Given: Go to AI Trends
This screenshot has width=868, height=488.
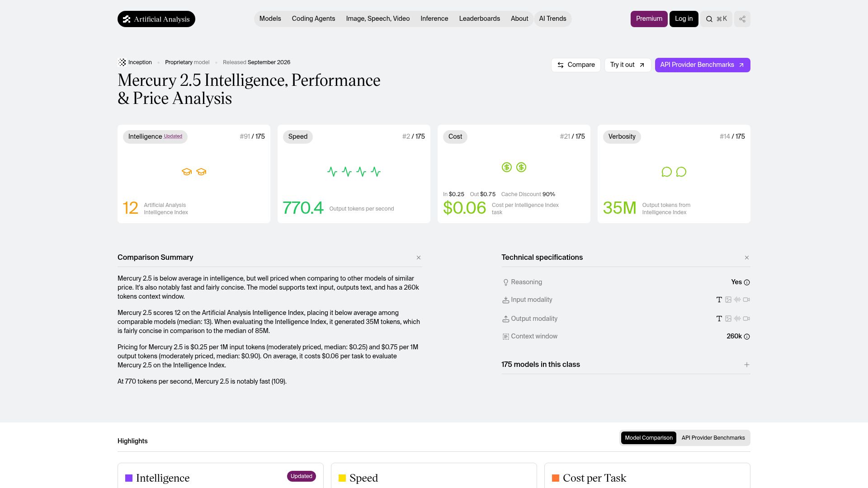Looking at the screenshot, I should pyautogui.click(x=552, y=19).
